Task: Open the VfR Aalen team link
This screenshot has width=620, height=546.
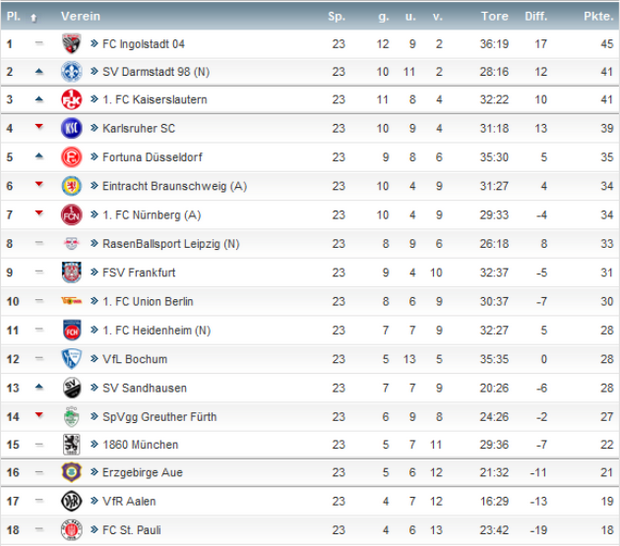Action: (x=128, y=501)
